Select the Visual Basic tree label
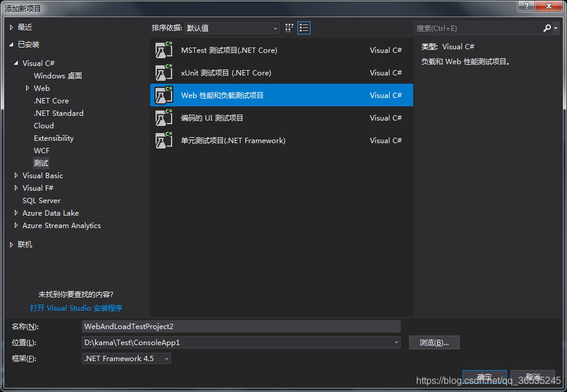Image resolution: width=567 pixels, height=392 pixels. pyautogui.click(x=43, y=175)
